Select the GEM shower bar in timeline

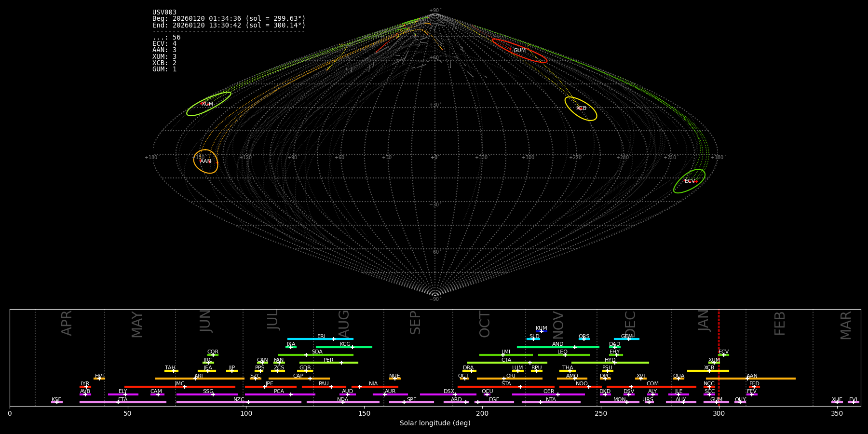(x=626, y=339)
